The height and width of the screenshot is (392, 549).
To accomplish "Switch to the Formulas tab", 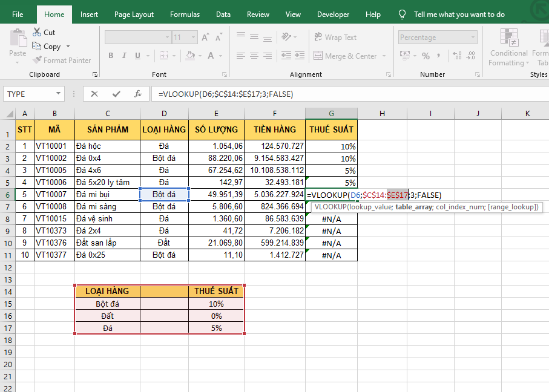I will tap(185, 15).
